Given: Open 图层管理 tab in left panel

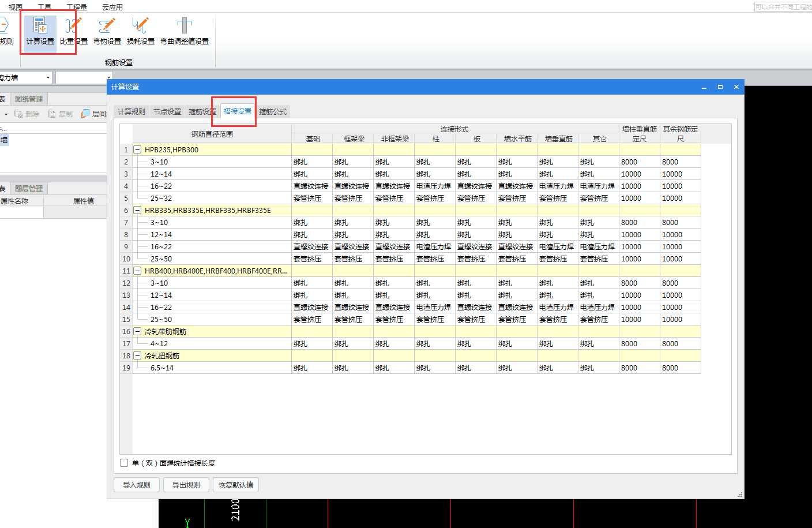Looking at the screenshot, I should (x=29, y=188).
